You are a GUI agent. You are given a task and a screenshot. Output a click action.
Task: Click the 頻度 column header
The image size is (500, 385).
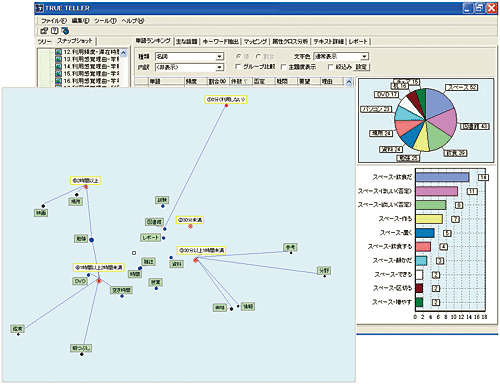(191, 81)
